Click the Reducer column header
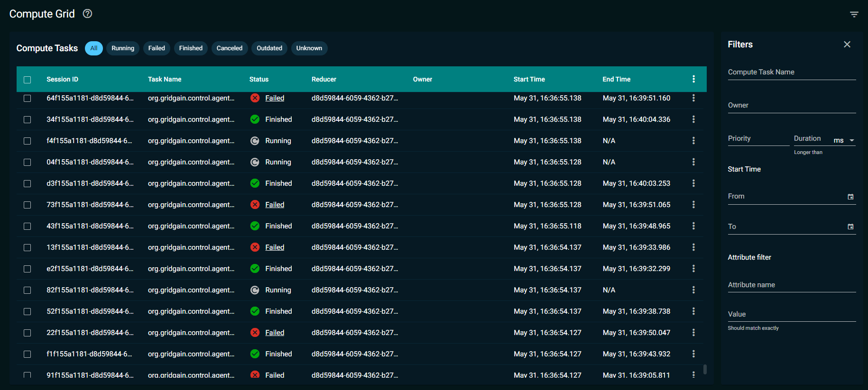The image size is (868, 390). pos(324,79)
